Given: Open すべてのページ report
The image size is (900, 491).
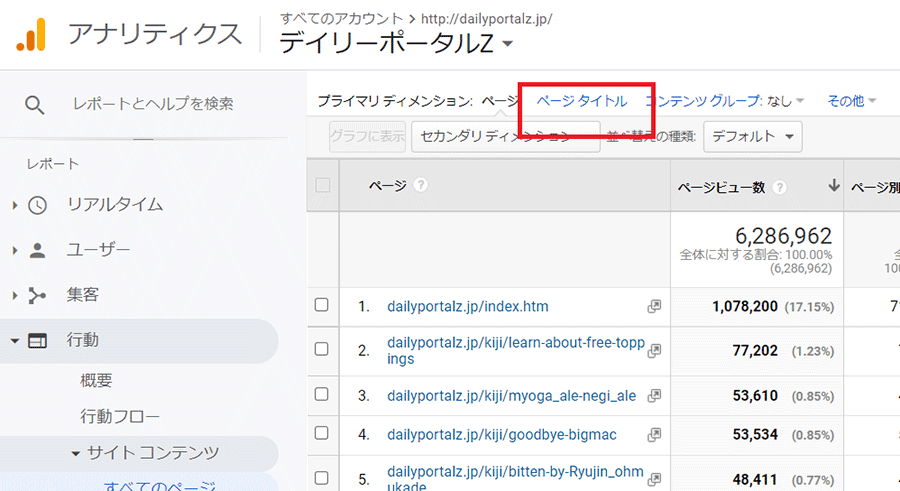Looking at the screenshot, I should pyautogui.click(x=160, y=485).
